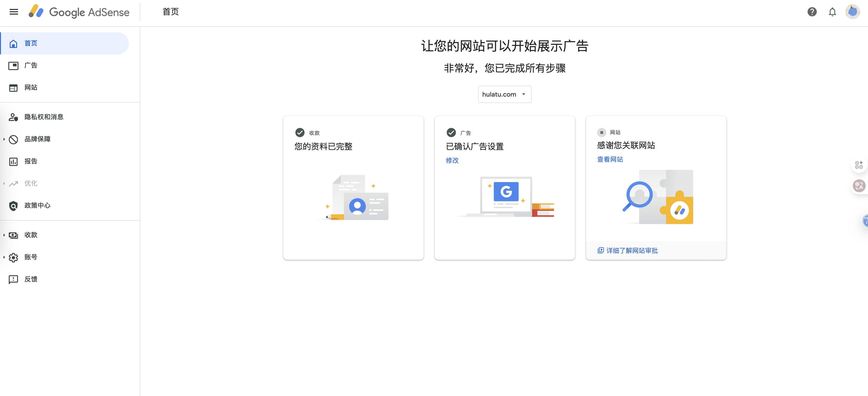Click the 网站 card pending status indicator
The image size is (868, 396).
602,132
